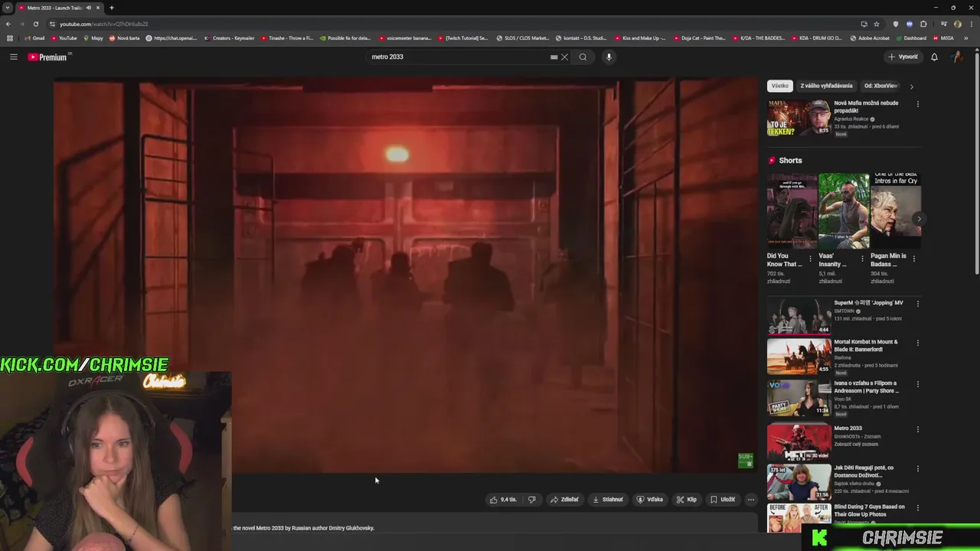Click the Vďaka thanks button
Viewport: 980px width, 551px height.
(x=650, y=500)
